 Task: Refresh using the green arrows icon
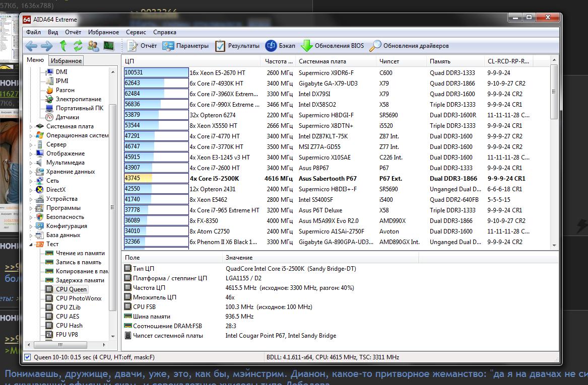coord(78,46)
